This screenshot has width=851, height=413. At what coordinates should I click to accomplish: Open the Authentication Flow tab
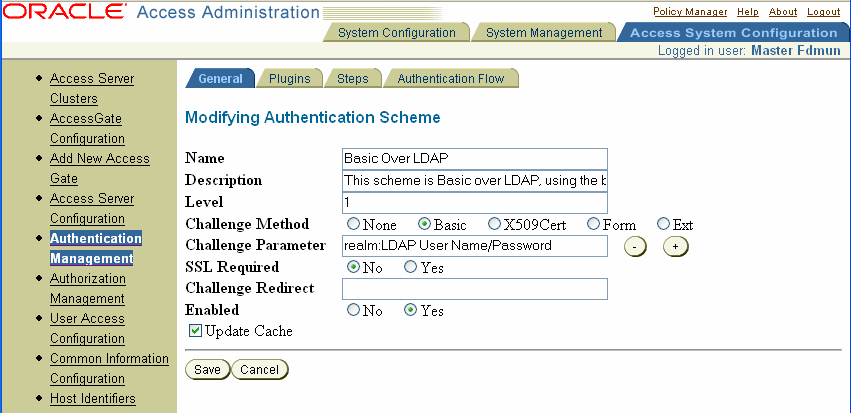(x=450, y=78)
